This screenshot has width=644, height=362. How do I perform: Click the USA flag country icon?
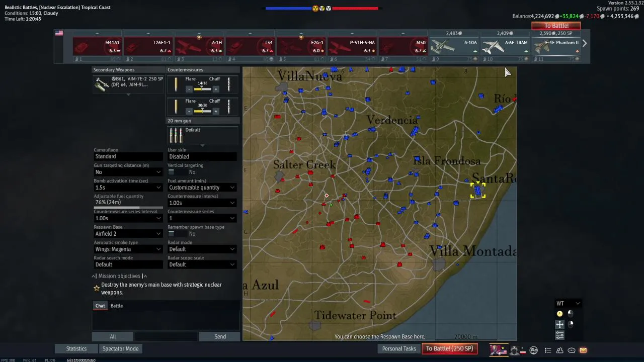[59, 33]
